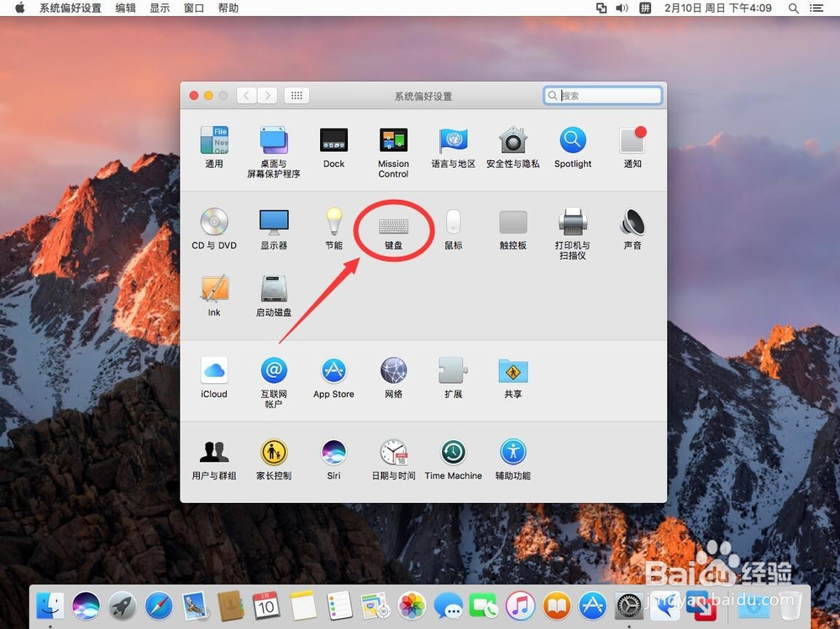Open Mail from the Dock
The image size is (840, 629).
pyautogui.click(x=194, y=606)
